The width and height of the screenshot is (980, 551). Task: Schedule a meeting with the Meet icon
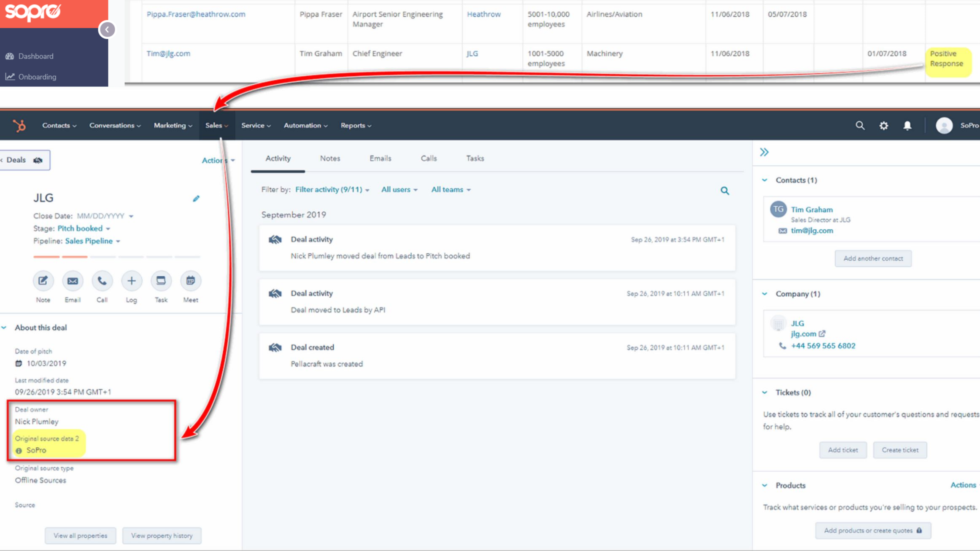point(190,280)
